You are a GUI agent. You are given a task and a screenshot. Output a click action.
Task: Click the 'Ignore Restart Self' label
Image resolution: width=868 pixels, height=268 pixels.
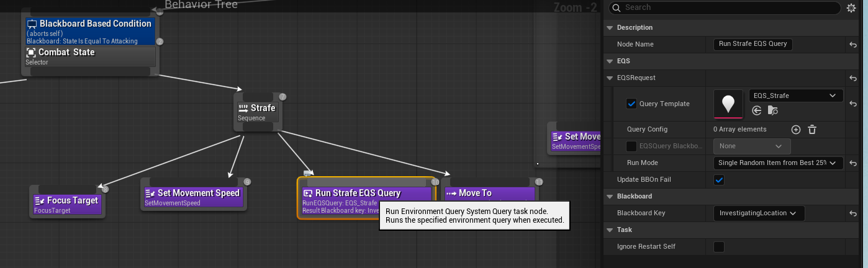coord(646,247)
